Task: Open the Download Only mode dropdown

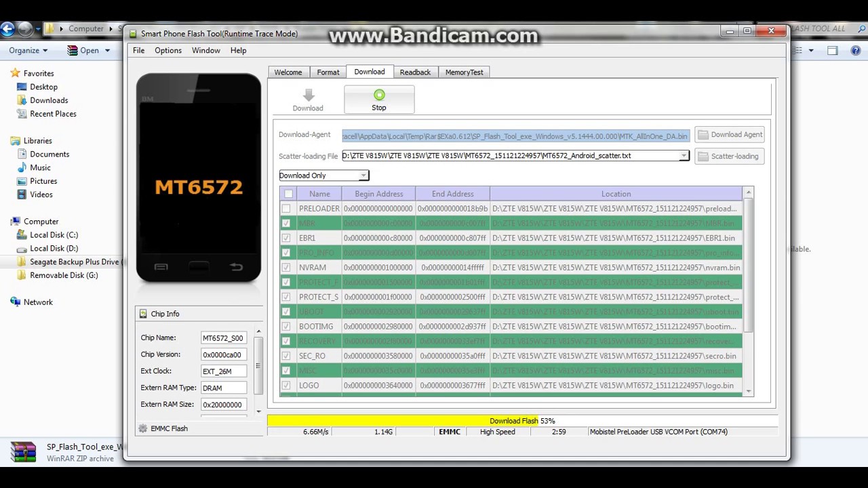Action: pyautogui.click(x=323, y=176)
